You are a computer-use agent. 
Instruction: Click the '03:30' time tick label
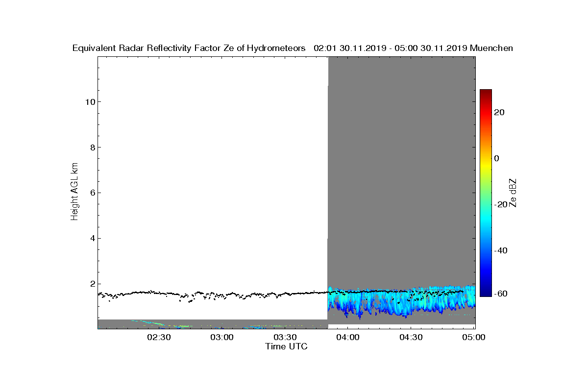click(285, 338)
